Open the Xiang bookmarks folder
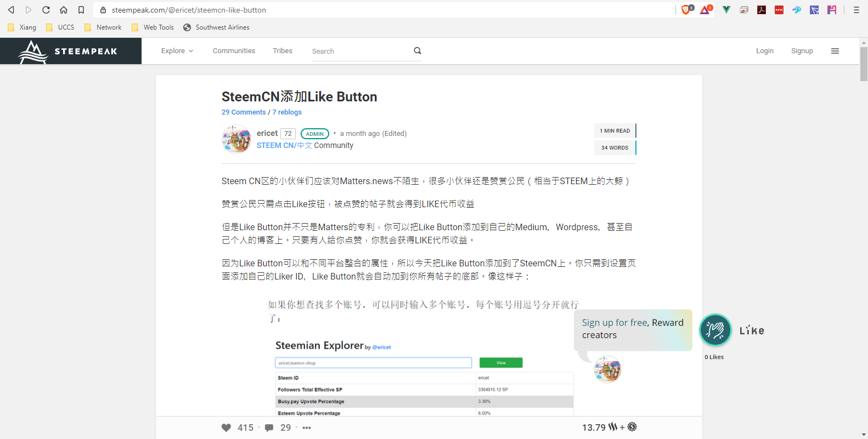 click(22, 27)
